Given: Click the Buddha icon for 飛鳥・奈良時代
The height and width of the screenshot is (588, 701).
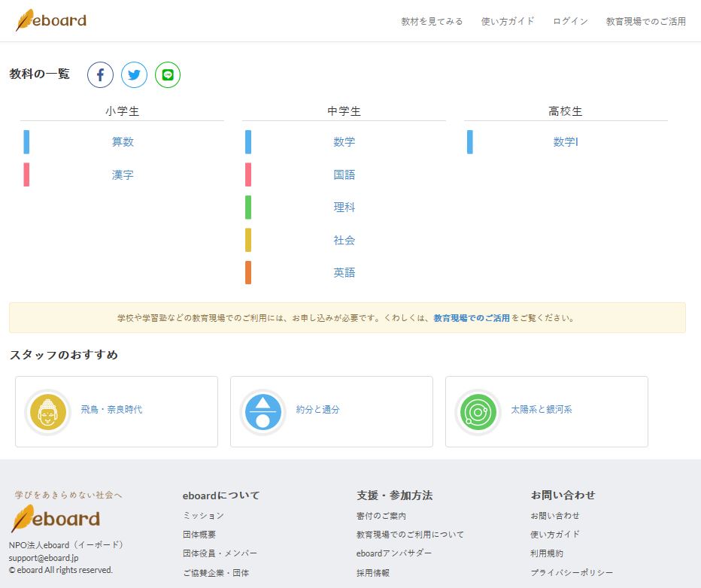Looking at the screenshot, I should coord(47,412).
